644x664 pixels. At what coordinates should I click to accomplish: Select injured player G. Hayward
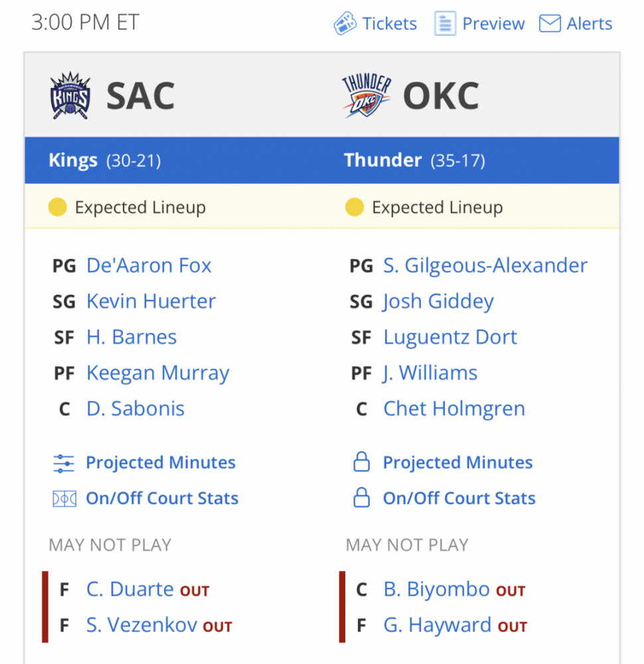coord(437,625)
